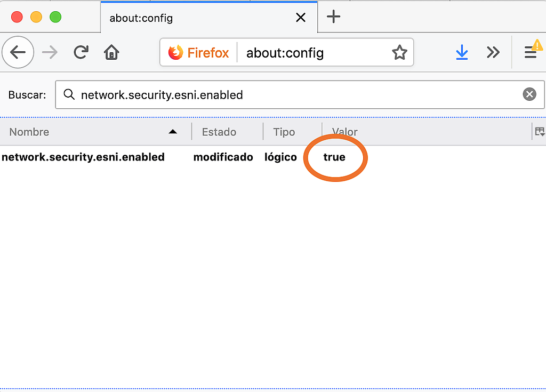Clear the Buscar search field

[529, 95]
